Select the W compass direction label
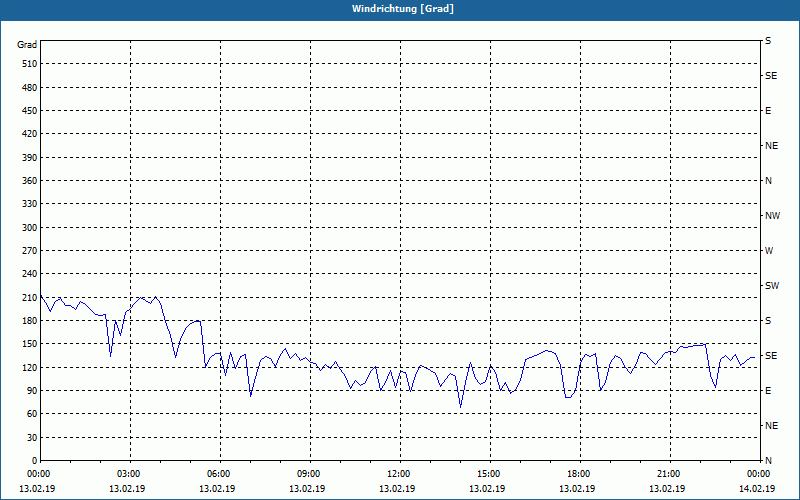This screenshot has height=500, width=800. pyautogui.click(x=769, y=251)
